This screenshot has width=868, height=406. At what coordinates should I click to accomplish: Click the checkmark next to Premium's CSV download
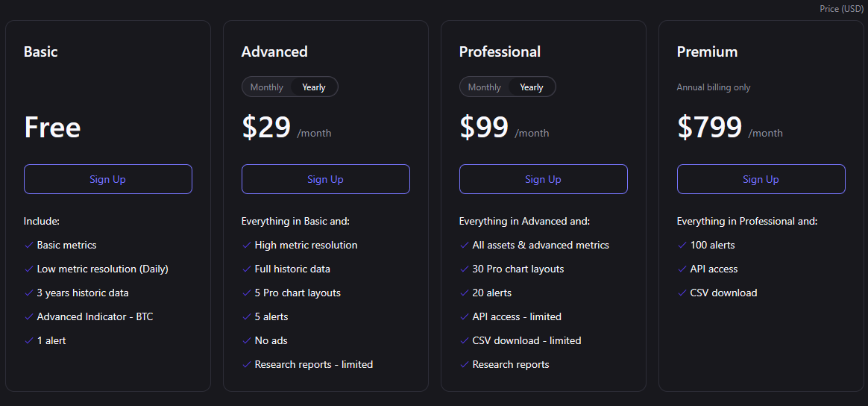[682, 293]
